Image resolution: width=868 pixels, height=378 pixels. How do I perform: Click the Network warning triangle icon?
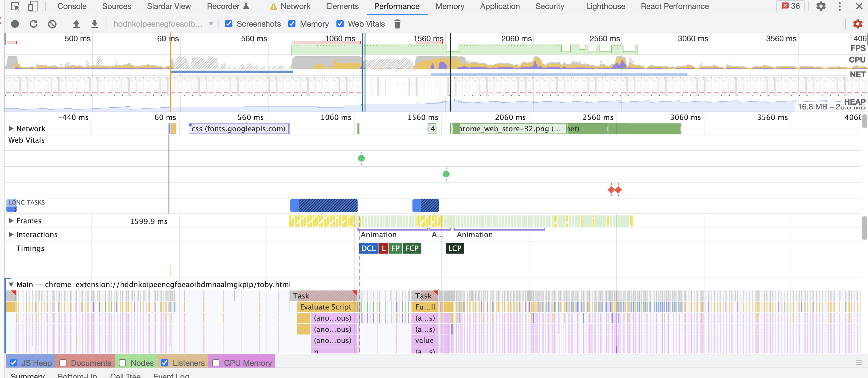click(273, 6)
